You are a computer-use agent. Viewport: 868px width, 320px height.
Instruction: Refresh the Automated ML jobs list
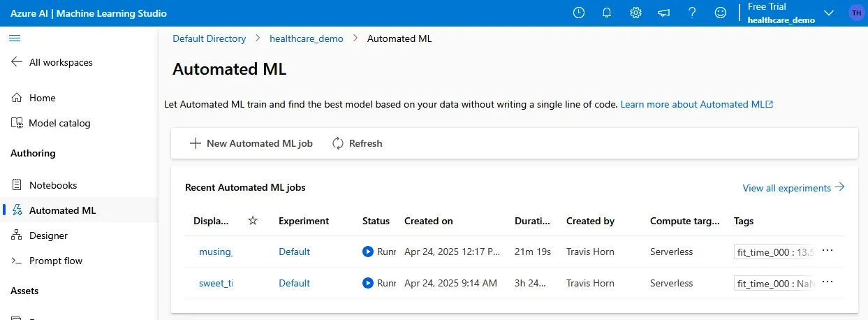click(x=357, y=143)
